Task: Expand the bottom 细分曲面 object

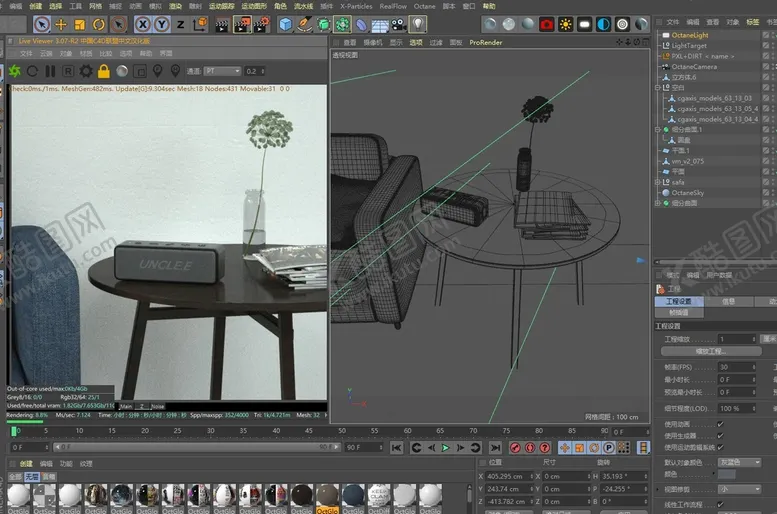Action: (658, 203)
